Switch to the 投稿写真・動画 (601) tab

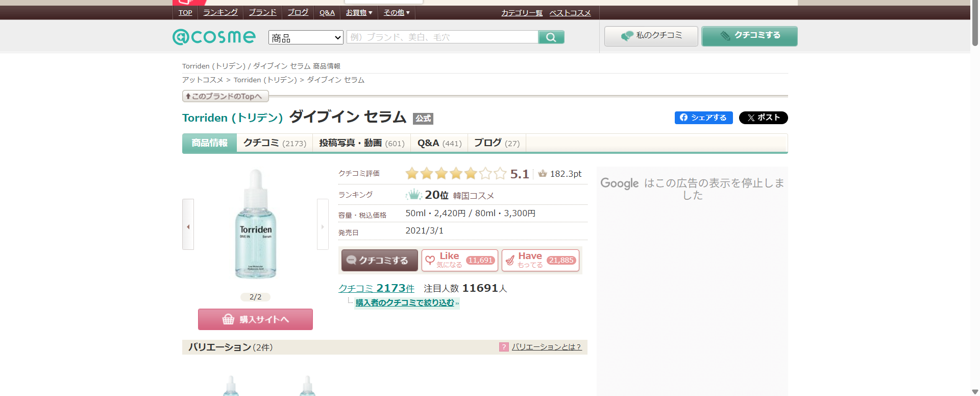[361, 143]
